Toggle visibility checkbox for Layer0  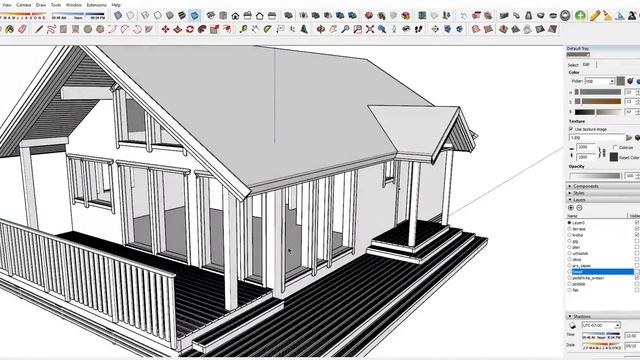point(637,223)
